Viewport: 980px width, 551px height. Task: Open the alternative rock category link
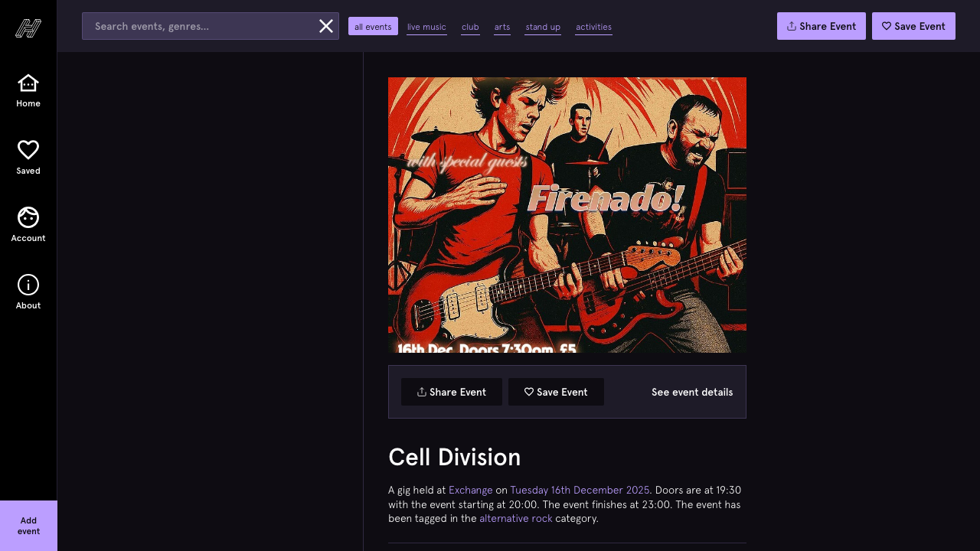pyautogui.click(x=516, y=518)
